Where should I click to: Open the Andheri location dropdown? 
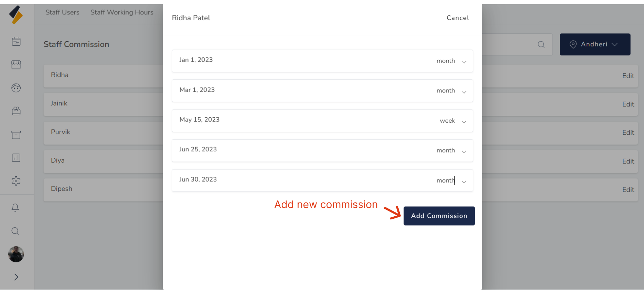point(595,44)
